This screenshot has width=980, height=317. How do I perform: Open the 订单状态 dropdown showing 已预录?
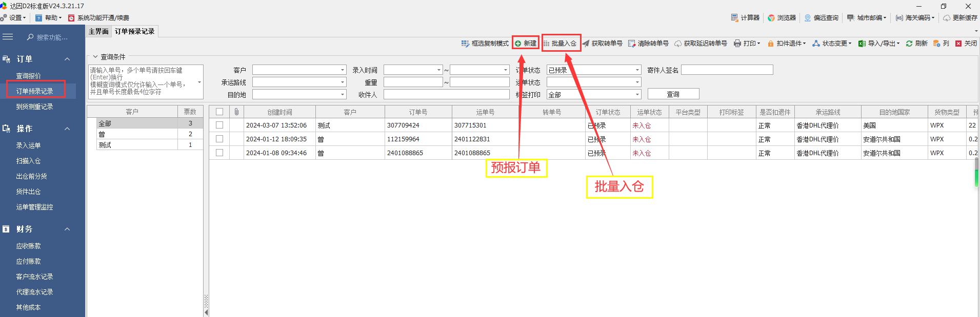637,70
